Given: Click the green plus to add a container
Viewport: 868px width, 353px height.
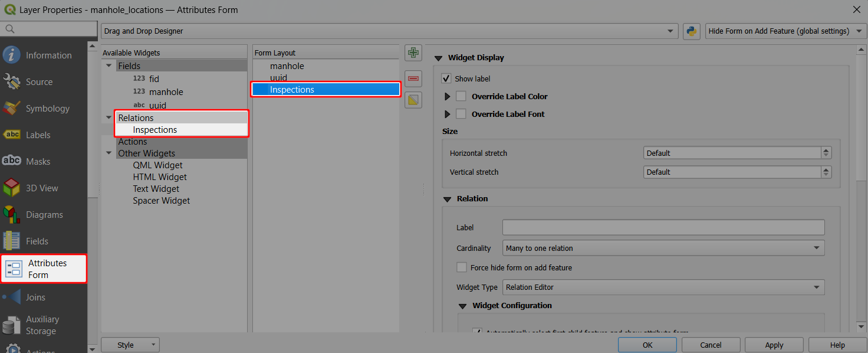Looking at the screenshot, I should point(413,53).
